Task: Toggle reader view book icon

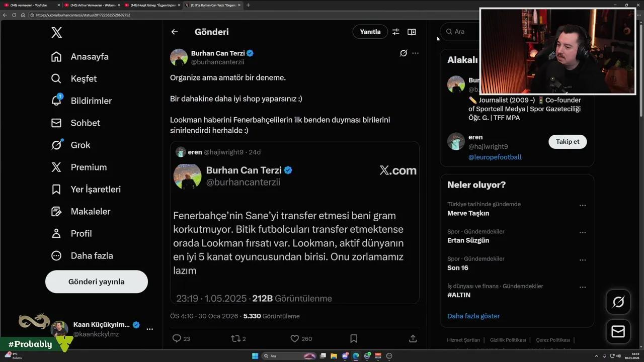Action: click(x=412, y=32)
